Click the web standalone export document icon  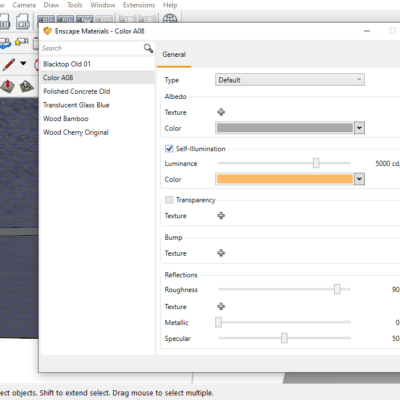pos(23,21)
